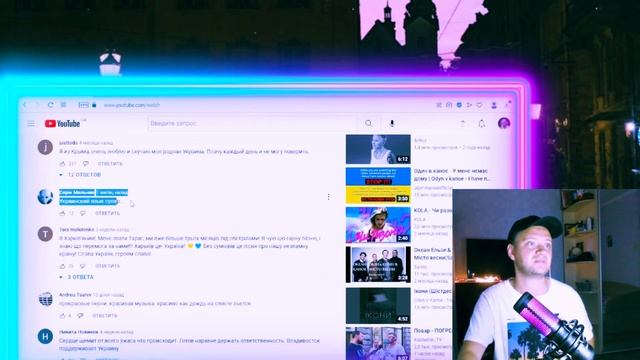Click the padlock icon in address bar
Viewport: 640px width, 360px height.
(94, 105)
